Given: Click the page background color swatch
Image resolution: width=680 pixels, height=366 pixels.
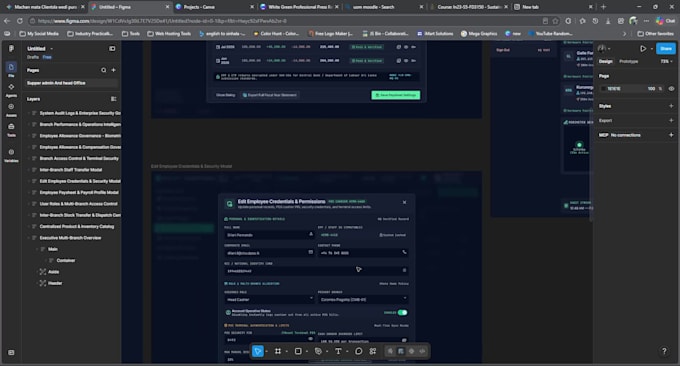Looking at the screenshot, I should tap(603, 88).
